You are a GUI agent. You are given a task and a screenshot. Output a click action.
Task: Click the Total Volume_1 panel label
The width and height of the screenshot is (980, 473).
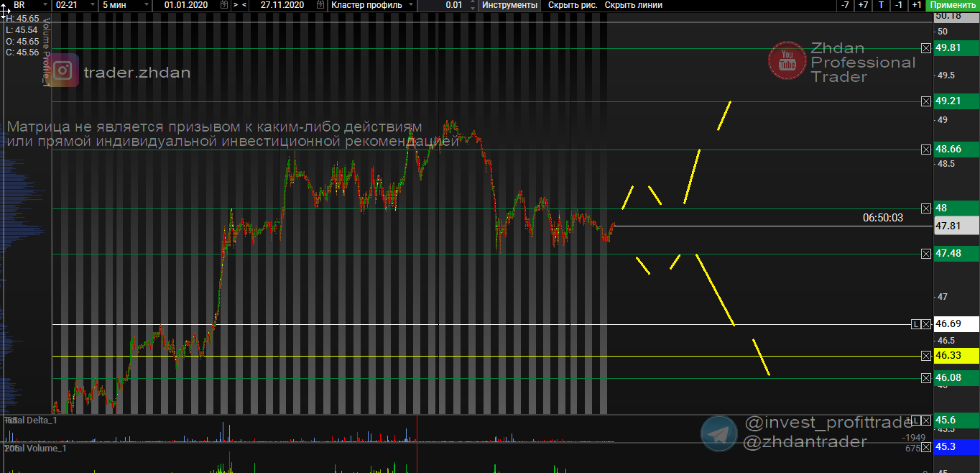pos(35,449)
